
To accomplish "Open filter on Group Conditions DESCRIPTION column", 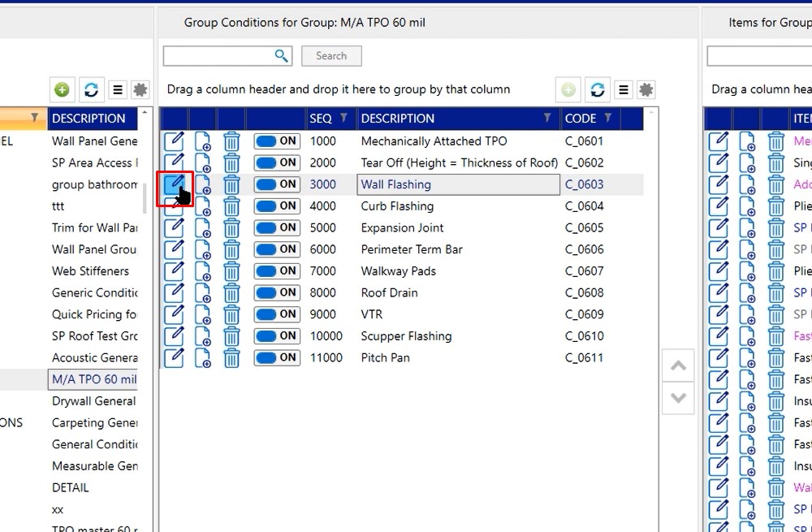I will (x=548, y=119).
